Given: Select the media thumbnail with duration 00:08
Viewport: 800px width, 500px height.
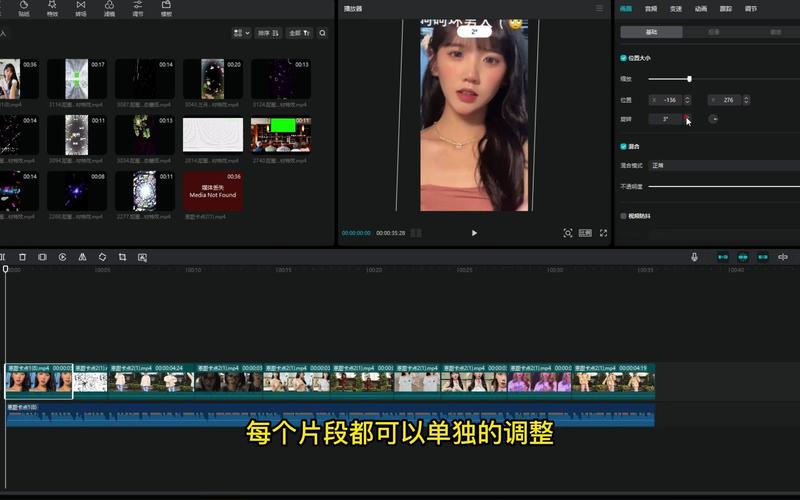Looking at the screenshot, I should [77, 191].
